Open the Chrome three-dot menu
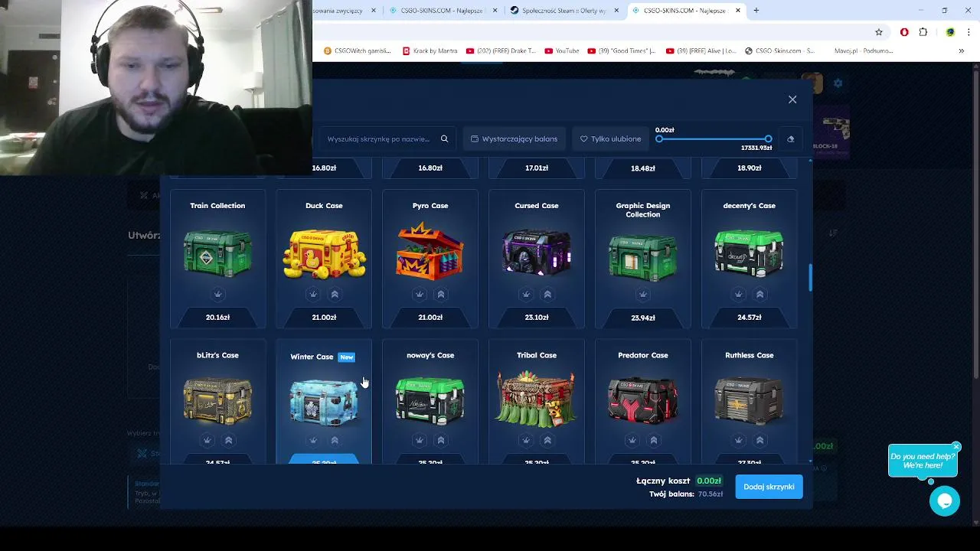Screen dimensions: 980x551 point(969,32)
